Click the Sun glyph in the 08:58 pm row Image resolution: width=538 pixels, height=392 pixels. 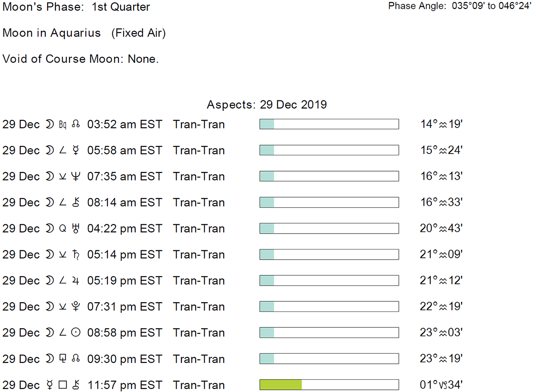76,333
